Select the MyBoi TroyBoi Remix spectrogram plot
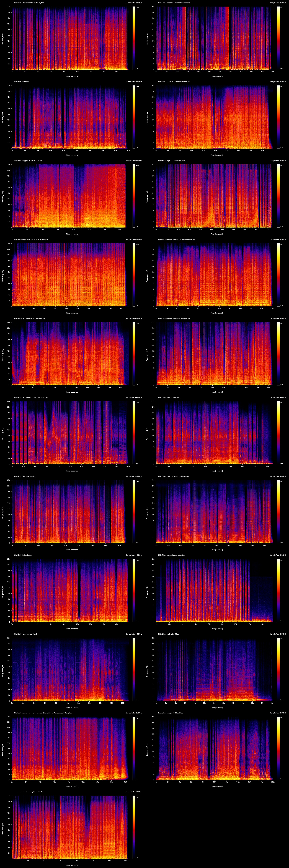 point(214,196)
